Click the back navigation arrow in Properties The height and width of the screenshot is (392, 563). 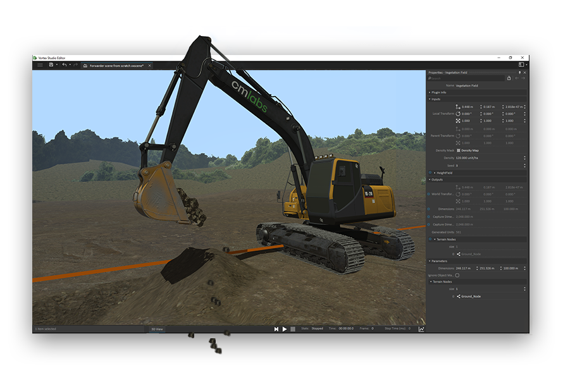coord(516,78)
